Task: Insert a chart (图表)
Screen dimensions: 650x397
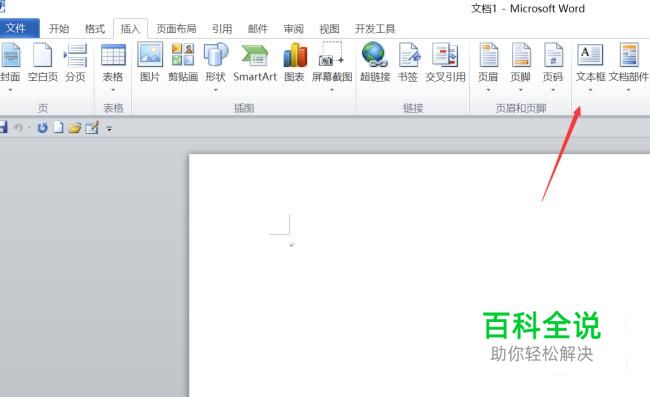Action: pos(294,62)
